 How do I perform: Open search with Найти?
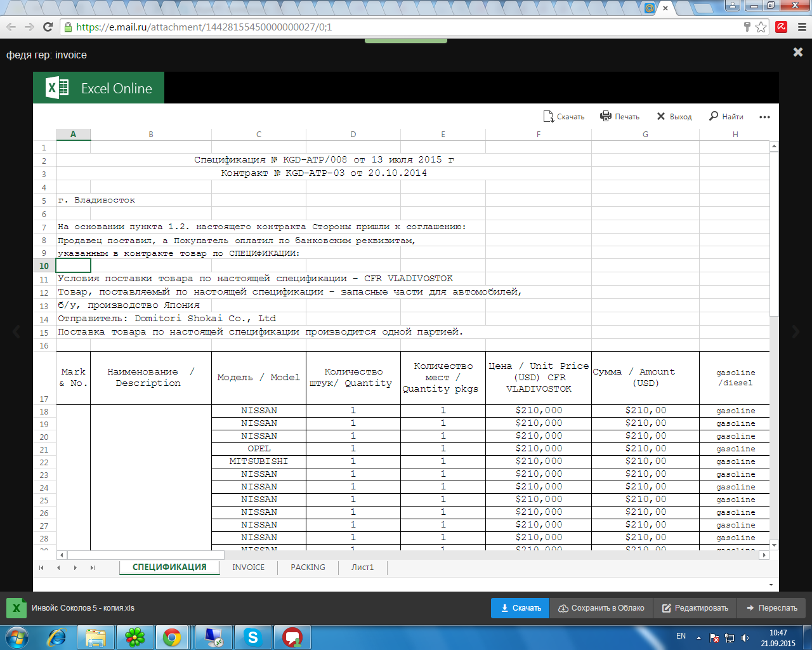coord(726,117)
